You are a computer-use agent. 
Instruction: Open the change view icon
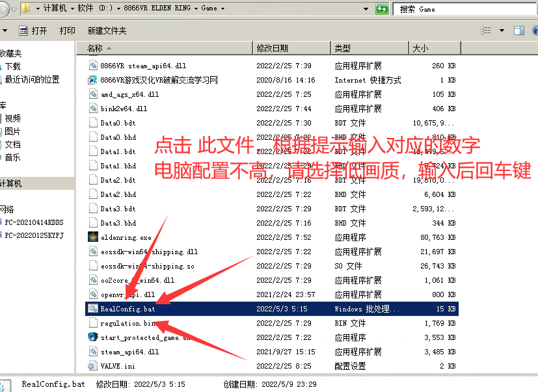click(x=486, y=31)
